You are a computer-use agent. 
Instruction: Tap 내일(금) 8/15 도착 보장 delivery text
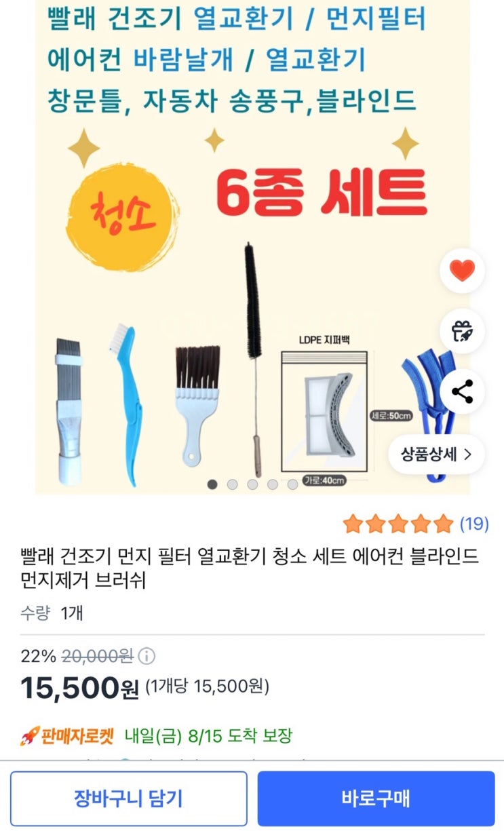tap(208, 735)
